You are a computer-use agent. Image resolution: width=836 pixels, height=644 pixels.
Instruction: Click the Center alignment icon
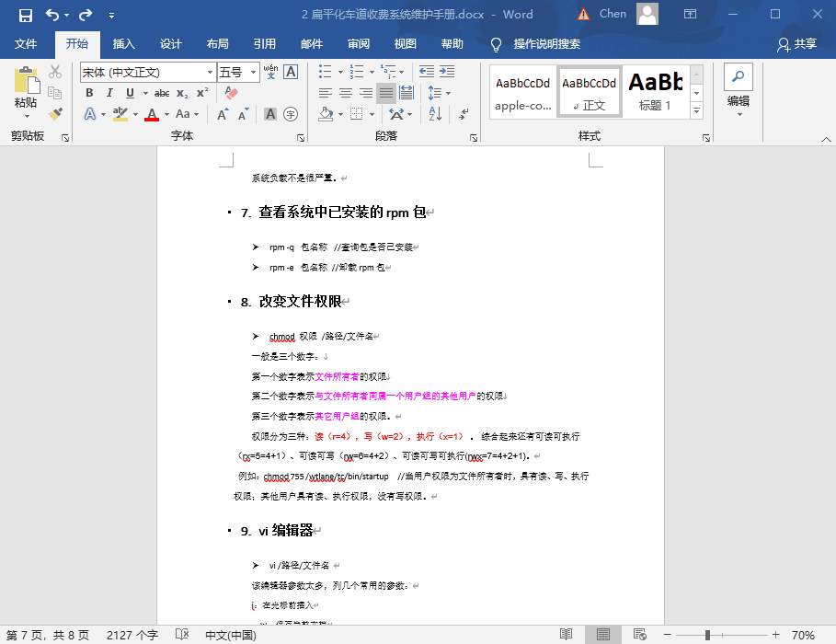(x=346, y=93)
